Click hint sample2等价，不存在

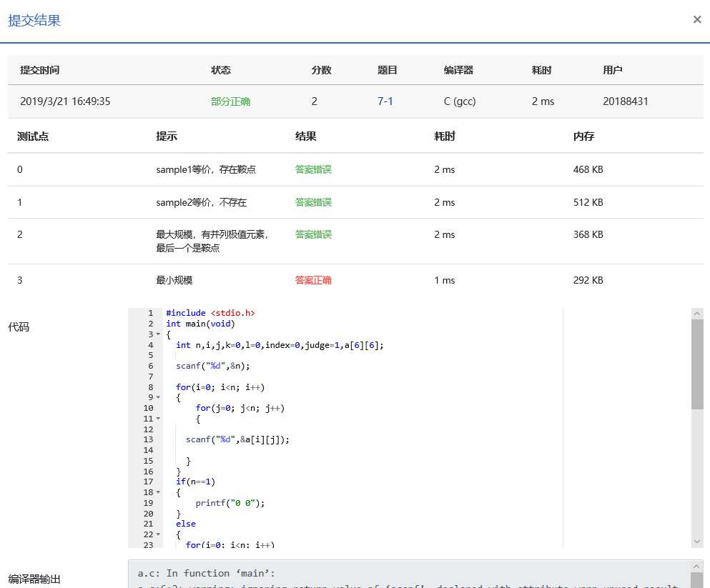(x=201, y=202)
